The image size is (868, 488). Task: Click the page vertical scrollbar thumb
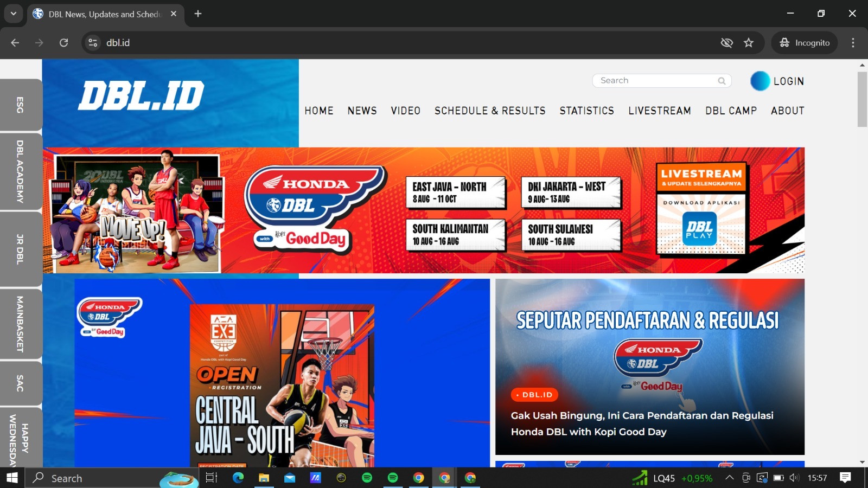[x=862, y=99]
